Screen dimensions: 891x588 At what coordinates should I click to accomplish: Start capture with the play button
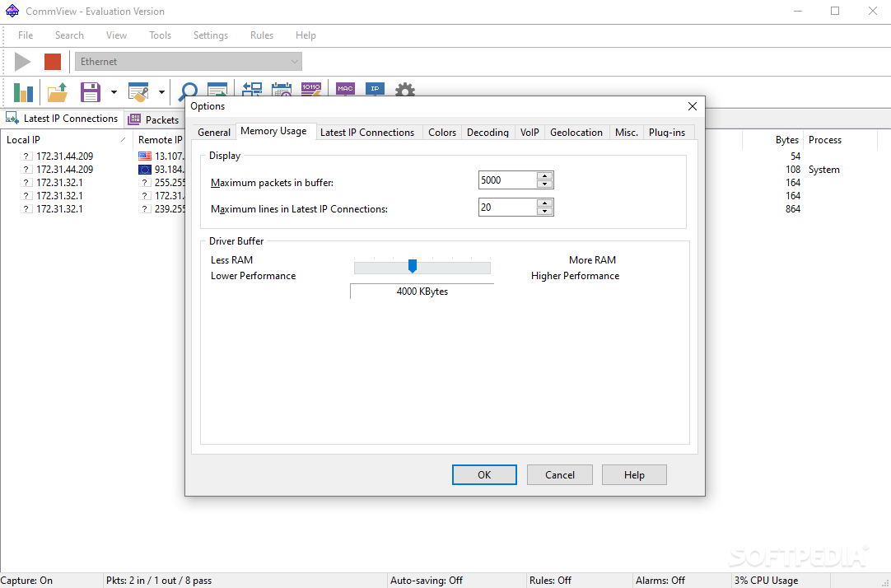coord(23,62)
